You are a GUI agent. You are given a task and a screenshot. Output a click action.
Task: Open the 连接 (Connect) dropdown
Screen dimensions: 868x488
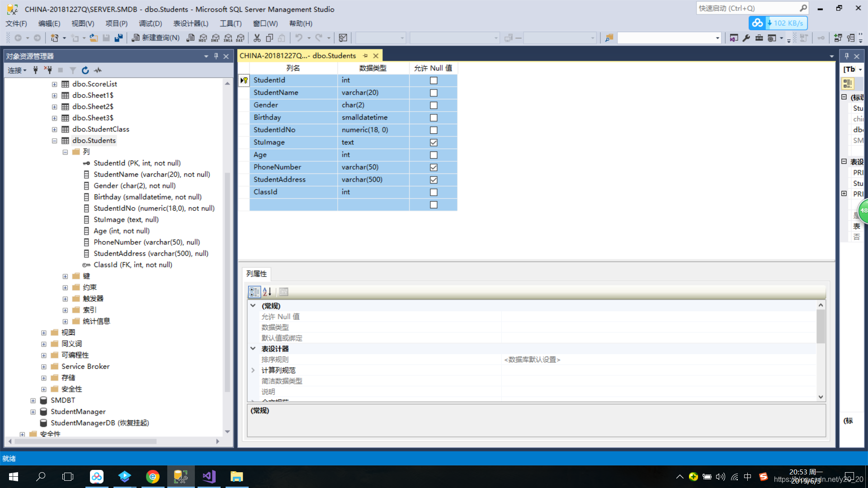(x=17, y=70)
